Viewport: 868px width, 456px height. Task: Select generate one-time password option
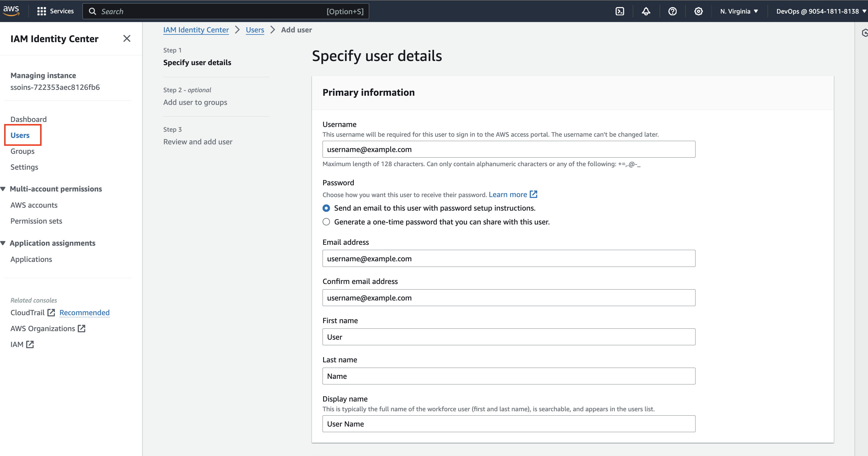326,222
